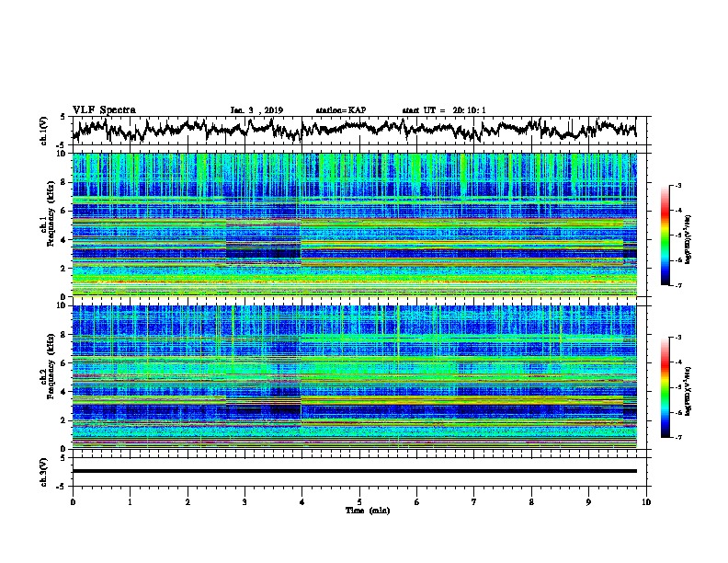Click the "Time (min)" axis title
This screenshot has width=728, height=563.
point(368,511)
